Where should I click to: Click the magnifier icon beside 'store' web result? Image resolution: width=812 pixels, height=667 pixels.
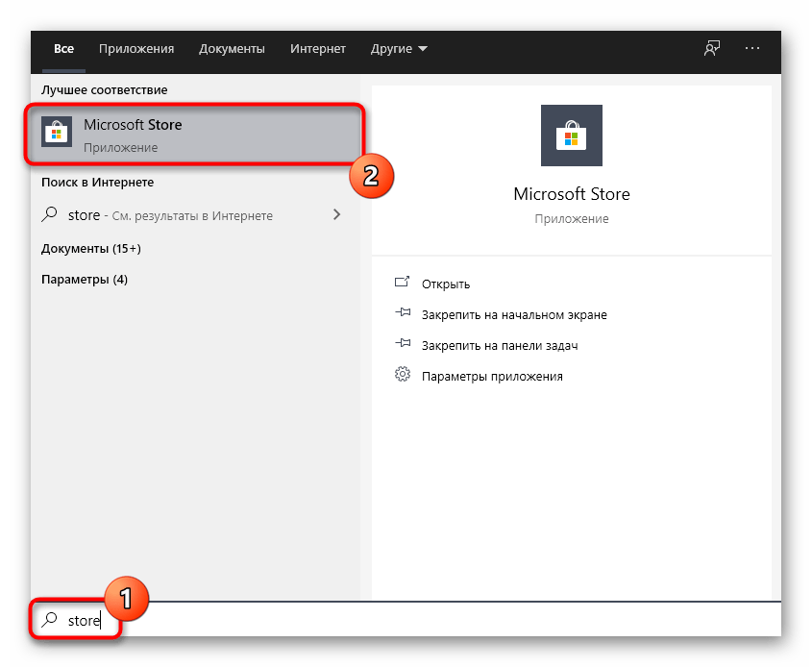tap(50, 215)
